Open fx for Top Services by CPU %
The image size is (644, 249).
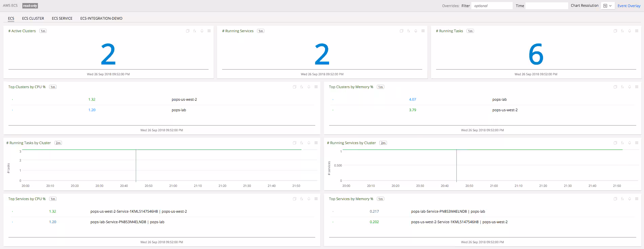(302, 199)
